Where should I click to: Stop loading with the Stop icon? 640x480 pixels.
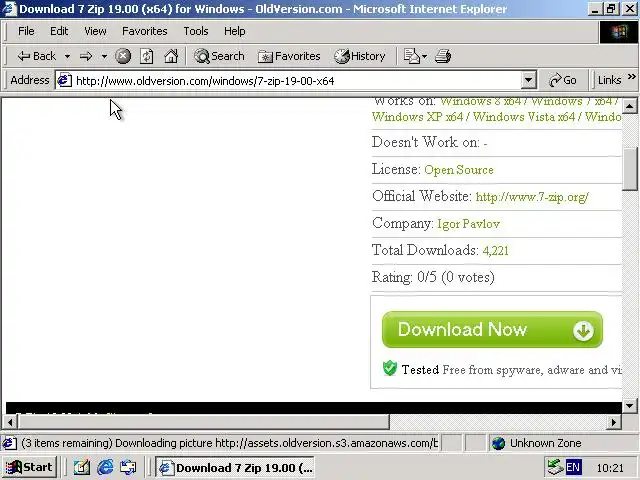click(123, 56)
